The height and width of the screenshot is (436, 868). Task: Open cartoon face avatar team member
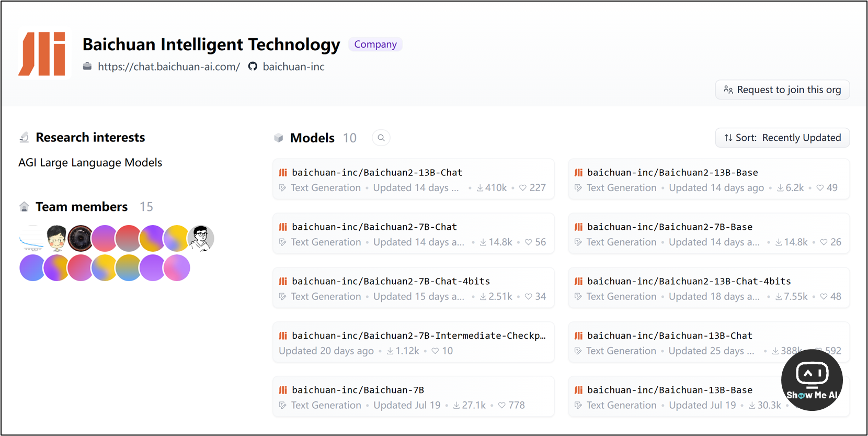coord(56,239)
